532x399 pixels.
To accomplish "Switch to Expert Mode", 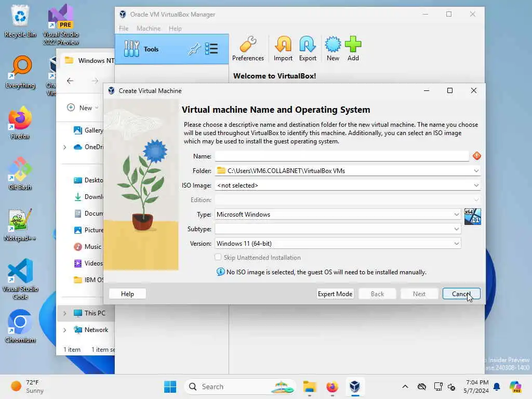I will [x=335, y=294].
